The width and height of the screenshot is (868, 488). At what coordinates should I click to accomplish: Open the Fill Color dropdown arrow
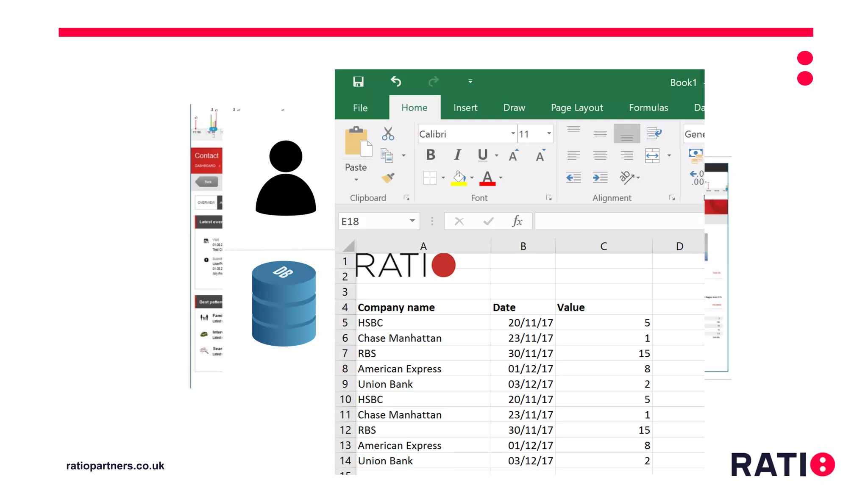(x=472, y=177)
